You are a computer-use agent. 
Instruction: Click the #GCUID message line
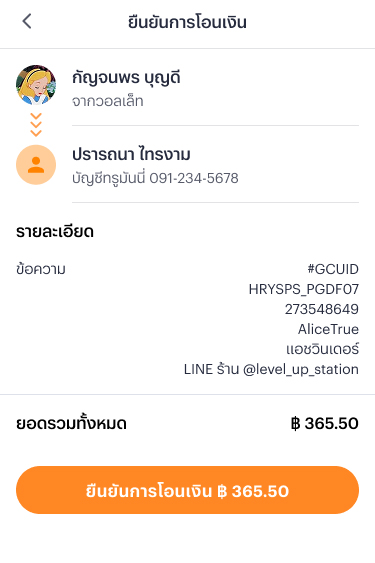[333, 269]
